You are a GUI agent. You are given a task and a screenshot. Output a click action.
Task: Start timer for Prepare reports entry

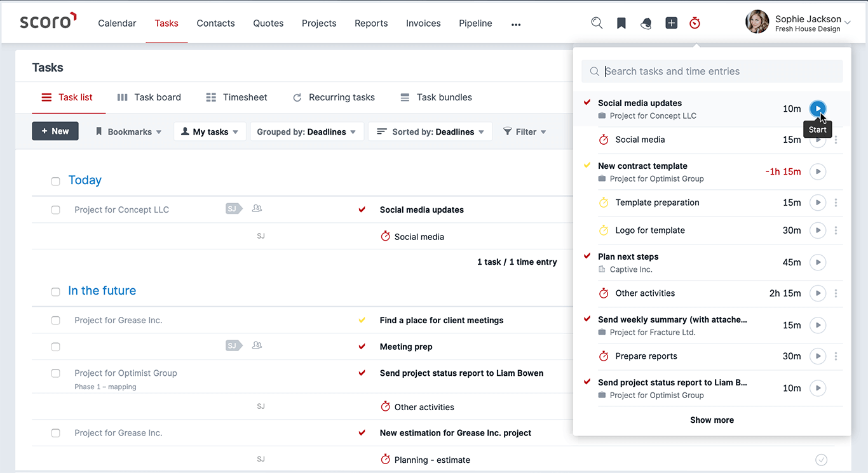click(x=818, y=356)
